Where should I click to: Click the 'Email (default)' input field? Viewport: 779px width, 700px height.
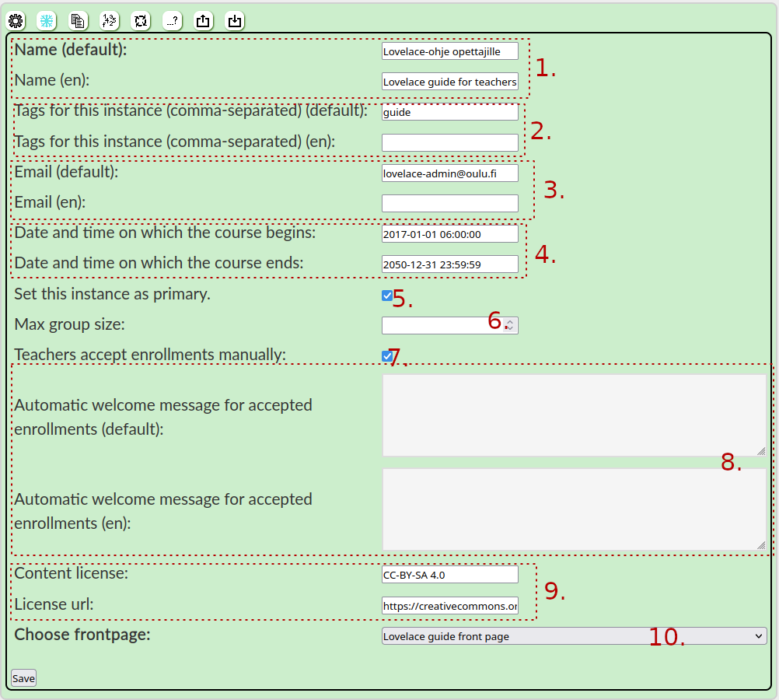coord(449,173)
